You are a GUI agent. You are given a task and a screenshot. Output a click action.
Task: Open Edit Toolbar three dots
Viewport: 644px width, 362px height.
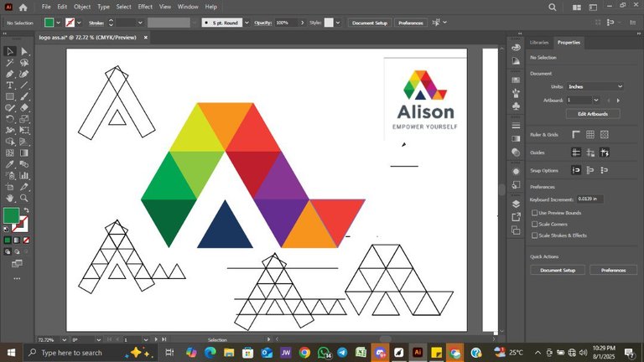pyautogui.click(x=17, y=279)
